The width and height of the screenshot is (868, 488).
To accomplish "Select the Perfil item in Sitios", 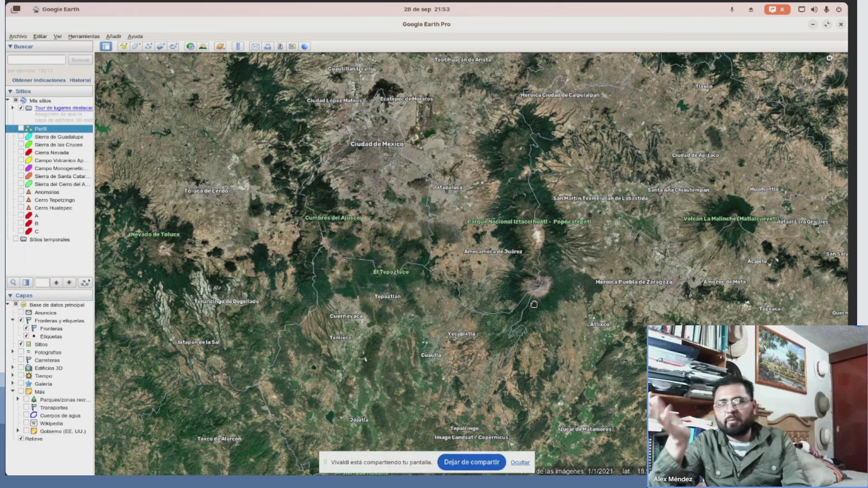I will coord(49,129).
